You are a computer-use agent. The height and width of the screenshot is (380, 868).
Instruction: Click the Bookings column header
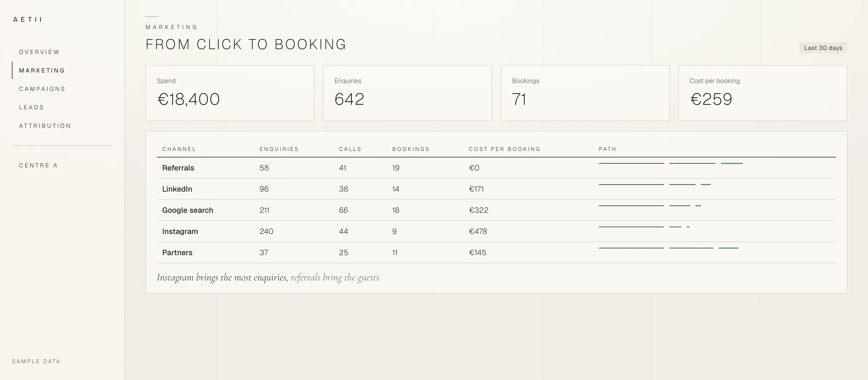point(411,149)
